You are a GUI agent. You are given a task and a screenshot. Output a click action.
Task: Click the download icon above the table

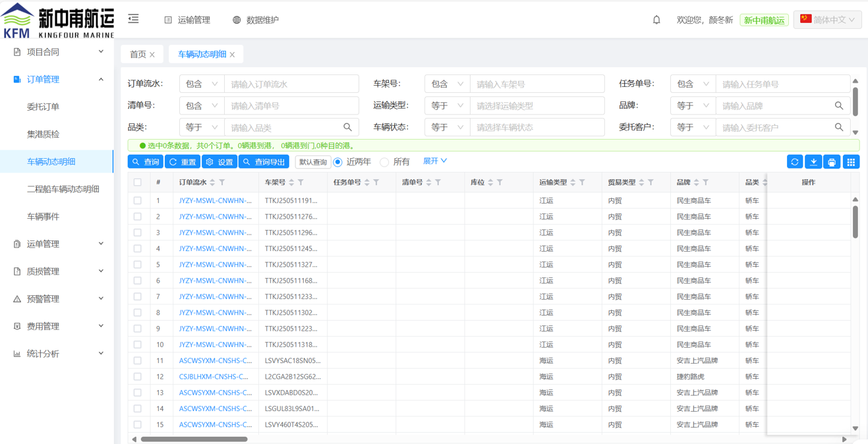pos(813,162)
